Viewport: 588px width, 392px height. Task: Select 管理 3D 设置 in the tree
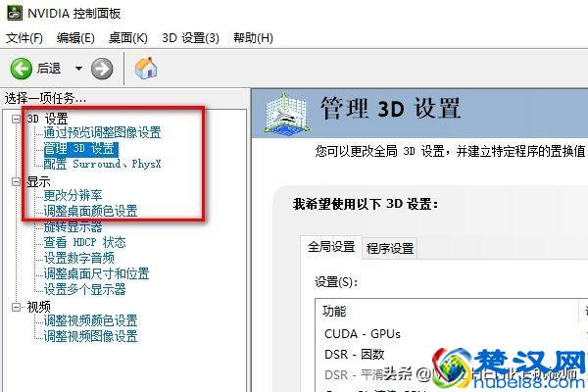click(80, 149)
